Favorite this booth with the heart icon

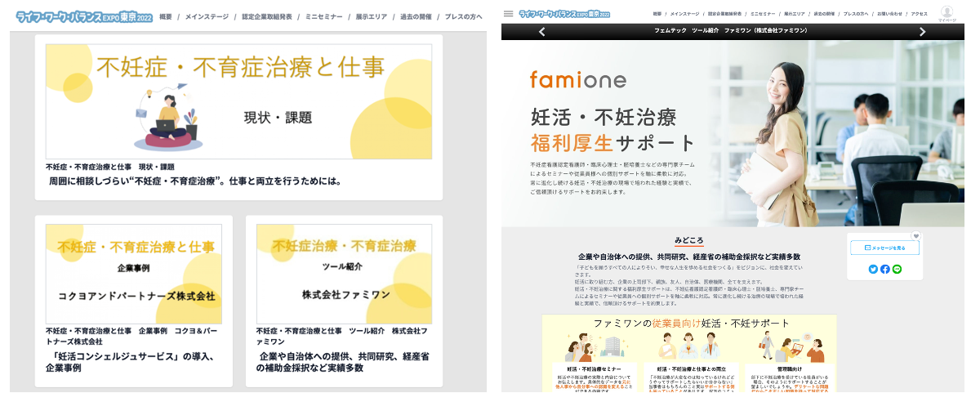(915, 236)
